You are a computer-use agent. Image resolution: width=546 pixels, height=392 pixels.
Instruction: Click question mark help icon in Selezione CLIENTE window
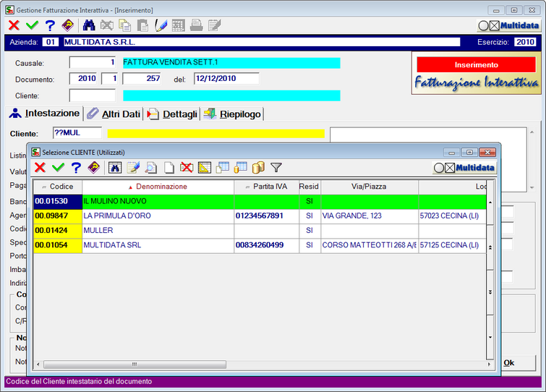[76, 168]
